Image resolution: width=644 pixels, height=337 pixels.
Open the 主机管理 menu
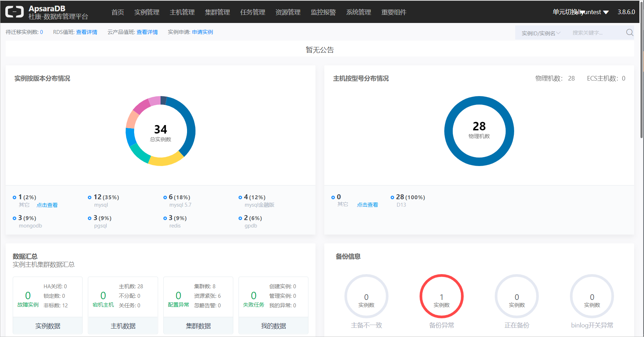point(182,12)
